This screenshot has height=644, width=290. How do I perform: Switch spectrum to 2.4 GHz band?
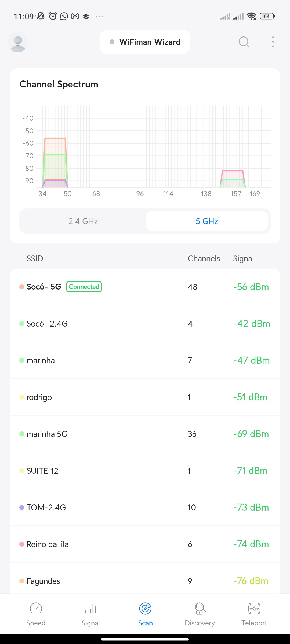[x=83, y=221]
